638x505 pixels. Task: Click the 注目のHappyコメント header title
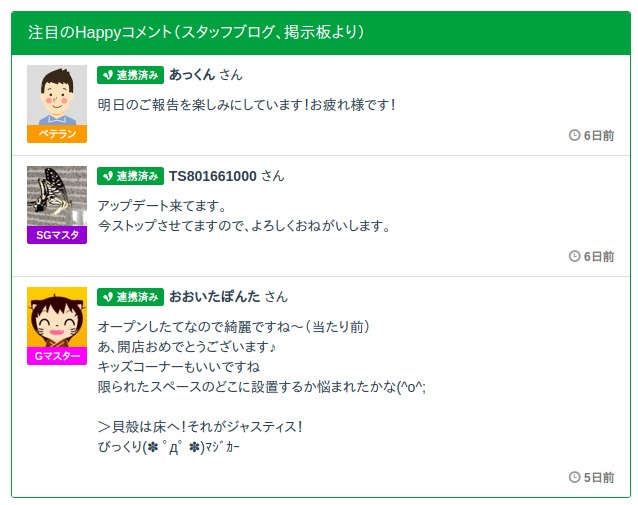(195, 33)
